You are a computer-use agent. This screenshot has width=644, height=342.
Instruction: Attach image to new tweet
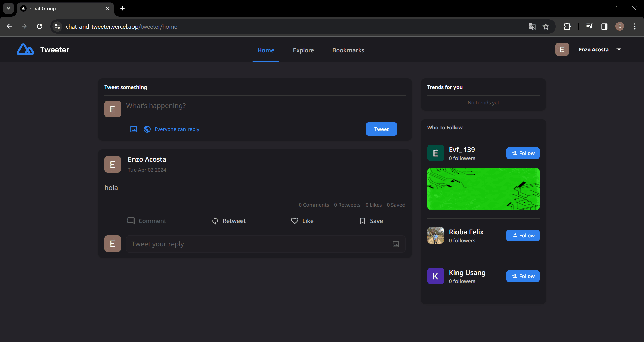pos(133,129)
